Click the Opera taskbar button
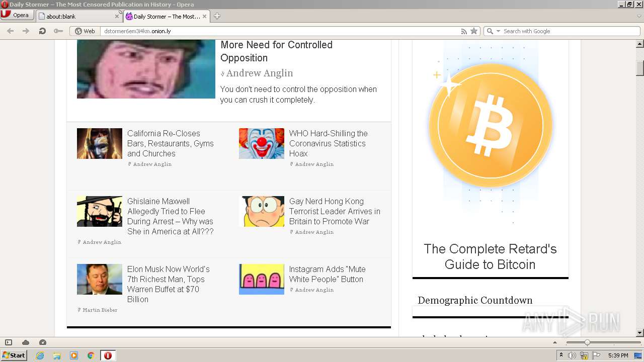 pos(108,355)
